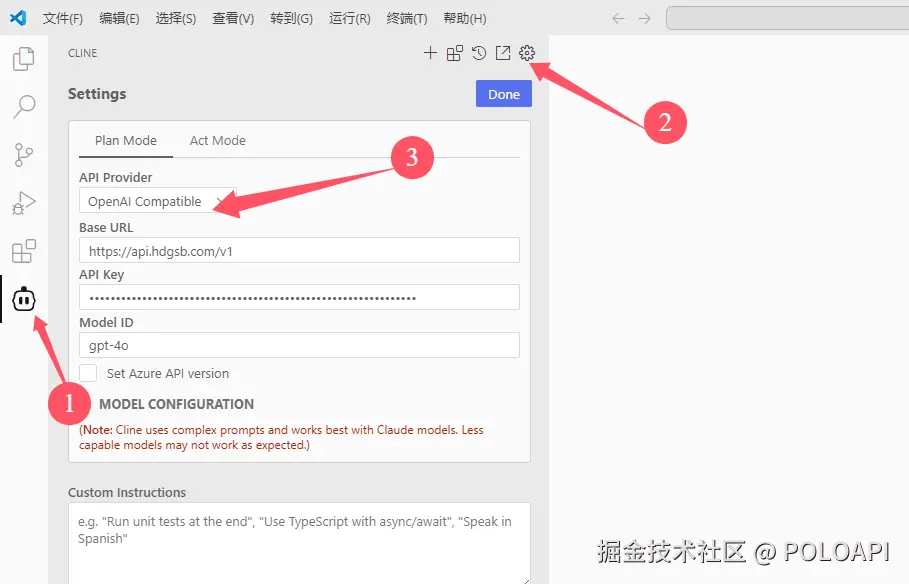Viewport: 909px width, 584px height.
Task: Click the API Key input field
Action: coord(299,298)
